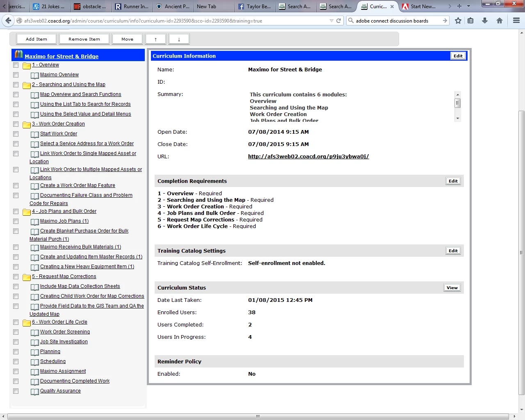Viewport: 525px width, 420px height.
Task: Switch to the Runner In... tab
Action: [x=132, y=6]
